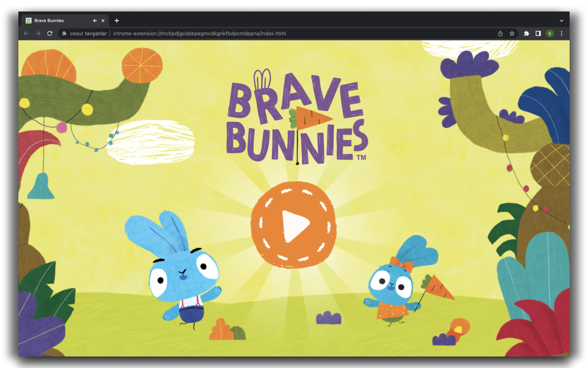Go back to the previous page

point(26,34)
